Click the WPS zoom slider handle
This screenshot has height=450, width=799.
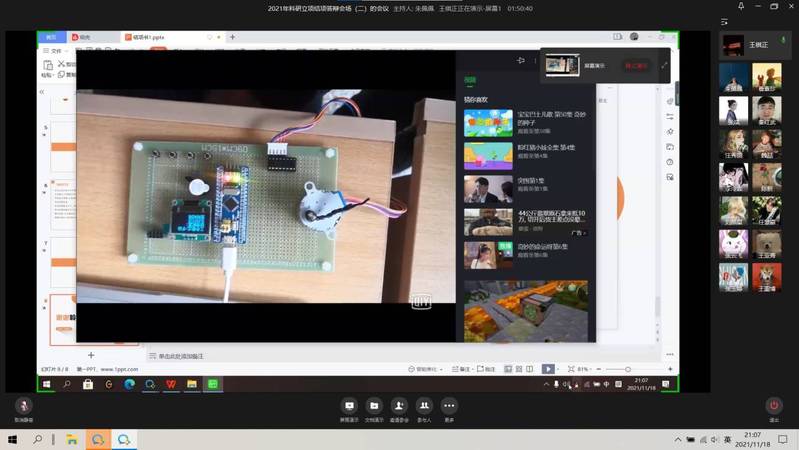coord(628,369)
